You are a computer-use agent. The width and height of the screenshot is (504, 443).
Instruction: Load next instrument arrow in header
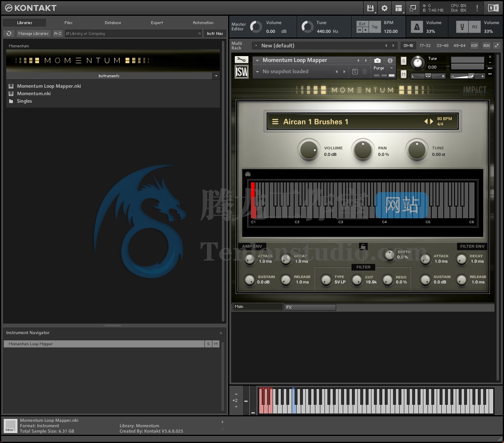tap(366, 61)
